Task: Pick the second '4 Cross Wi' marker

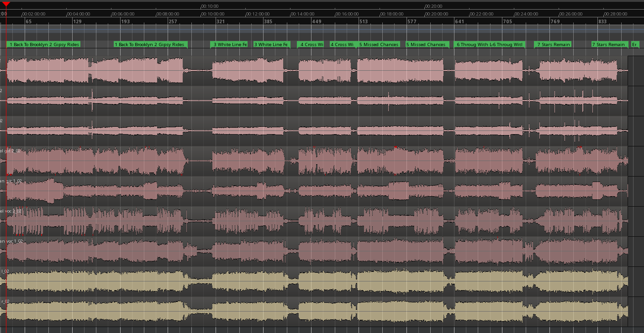Action: [342, 45]
